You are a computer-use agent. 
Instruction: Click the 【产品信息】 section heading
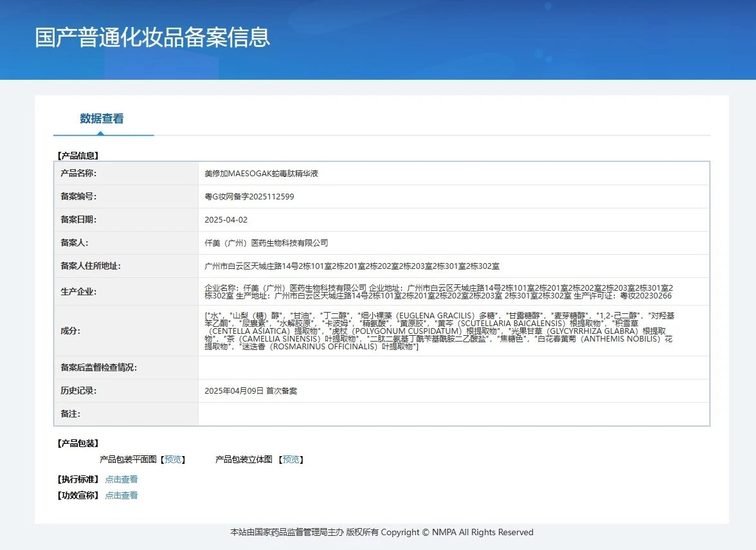tap(78, 156)
